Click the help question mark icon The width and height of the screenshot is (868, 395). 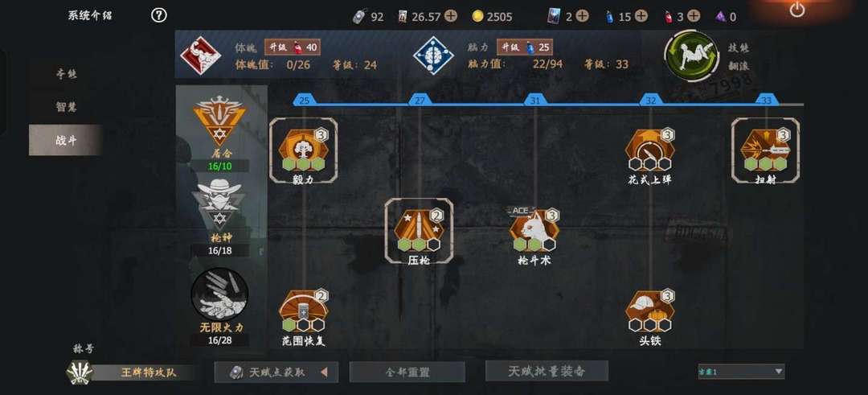(x=159, y=15)
